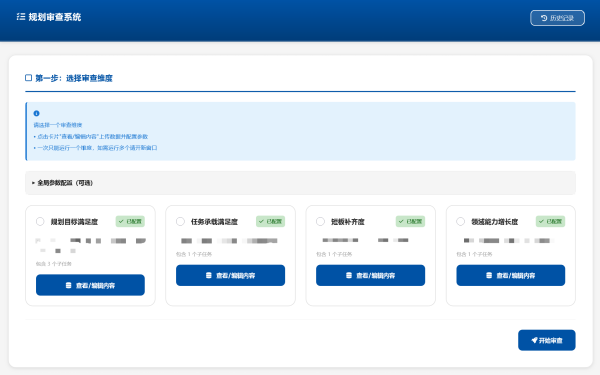Open 查看/编辑内容 for 任务承载满足度
The width and height of the screenshot is (600, 375).
(230, 275)
